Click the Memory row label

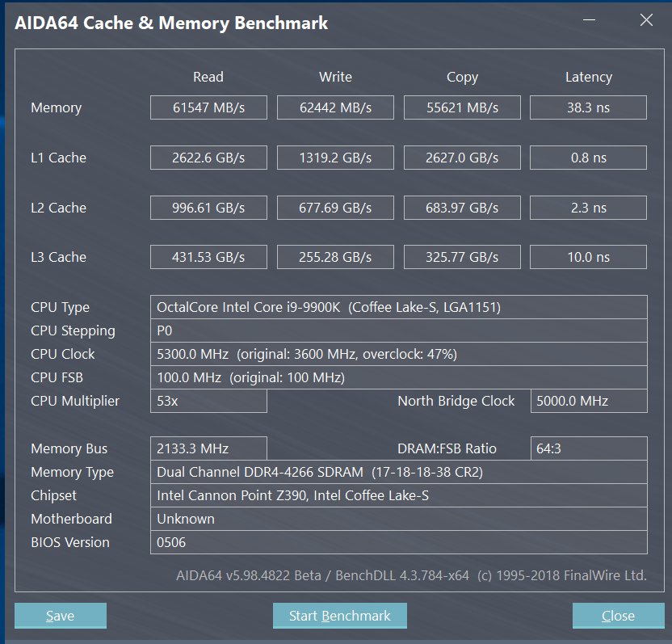57,107
